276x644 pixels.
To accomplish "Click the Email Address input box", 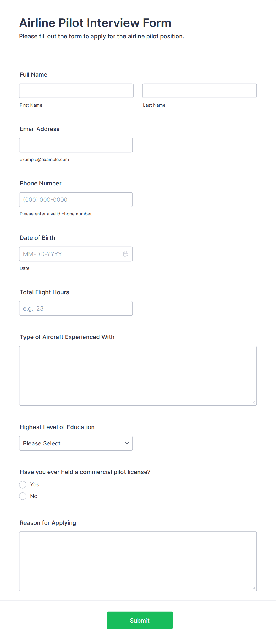I will [76, 145].
